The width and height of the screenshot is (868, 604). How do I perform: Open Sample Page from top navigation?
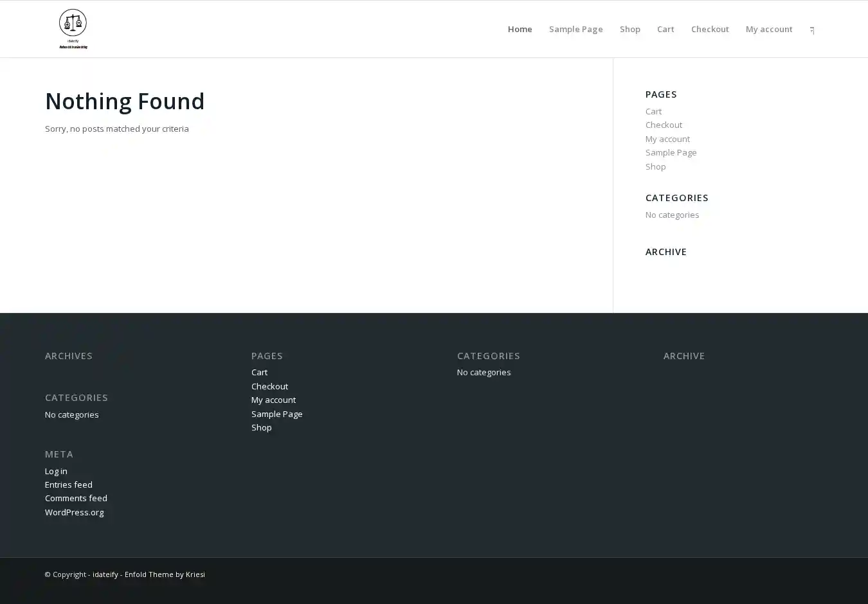click(575, 29)
